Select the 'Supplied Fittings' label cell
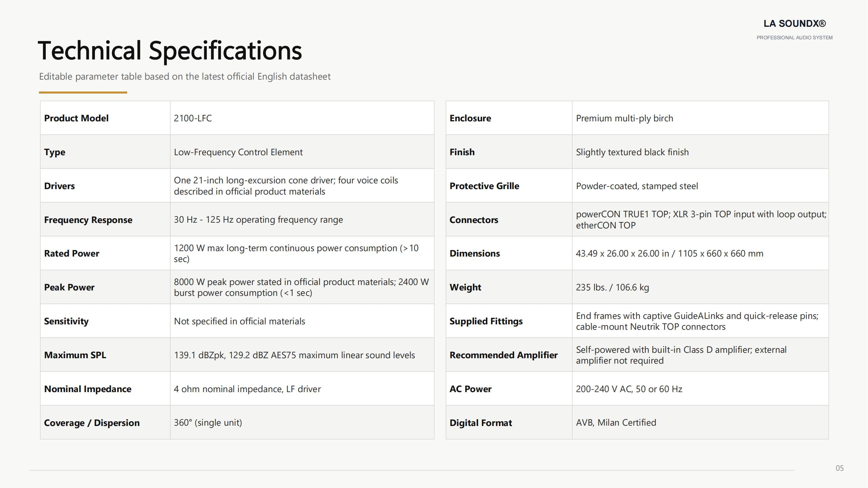This screenshot has height=488, width=868. coord(509,321)
